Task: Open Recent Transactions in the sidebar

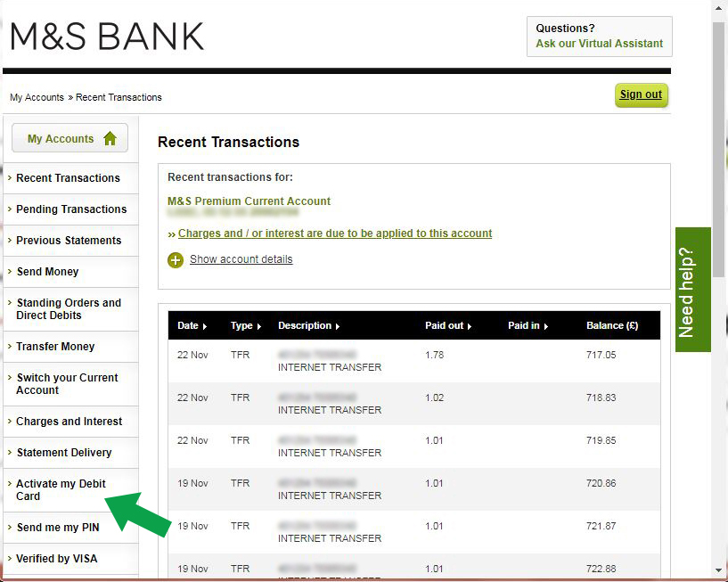Action: click(x=68, y=178)
